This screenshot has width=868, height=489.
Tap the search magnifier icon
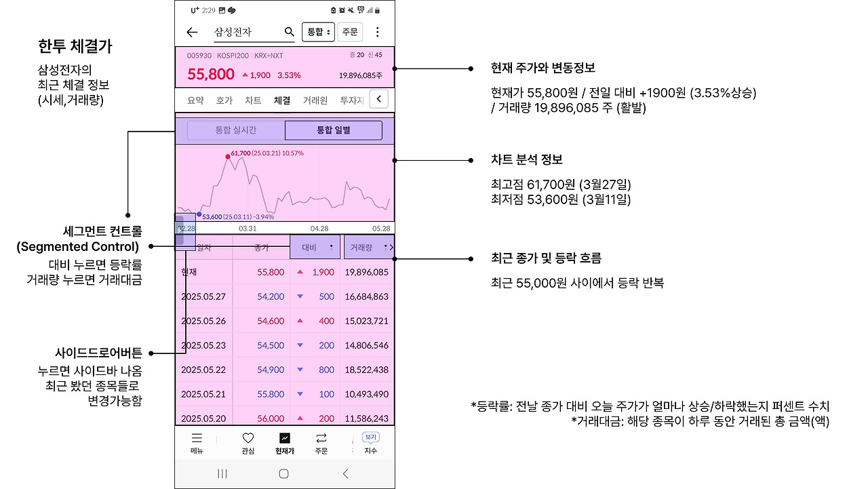[288, 31]
